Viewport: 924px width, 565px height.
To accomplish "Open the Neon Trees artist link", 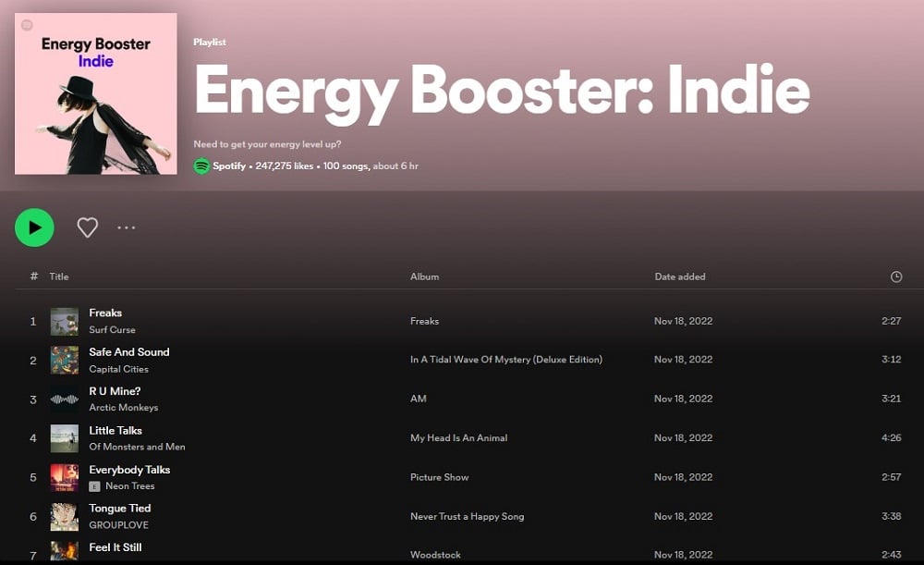I will point(129,486).
